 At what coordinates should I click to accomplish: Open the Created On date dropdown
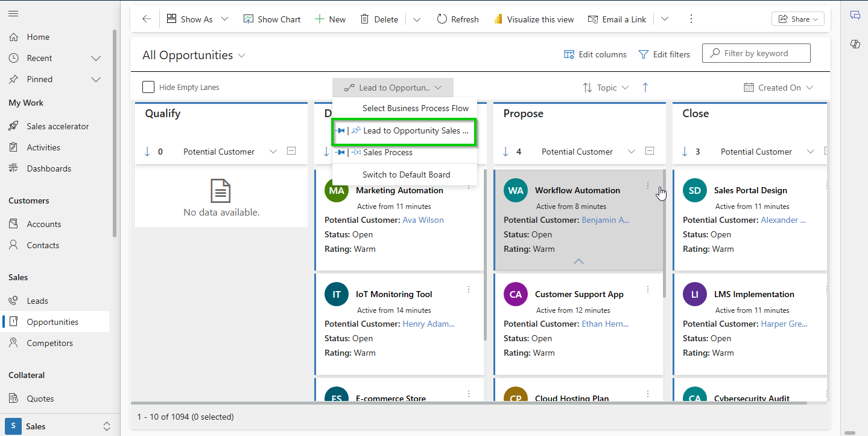(779, 88)
